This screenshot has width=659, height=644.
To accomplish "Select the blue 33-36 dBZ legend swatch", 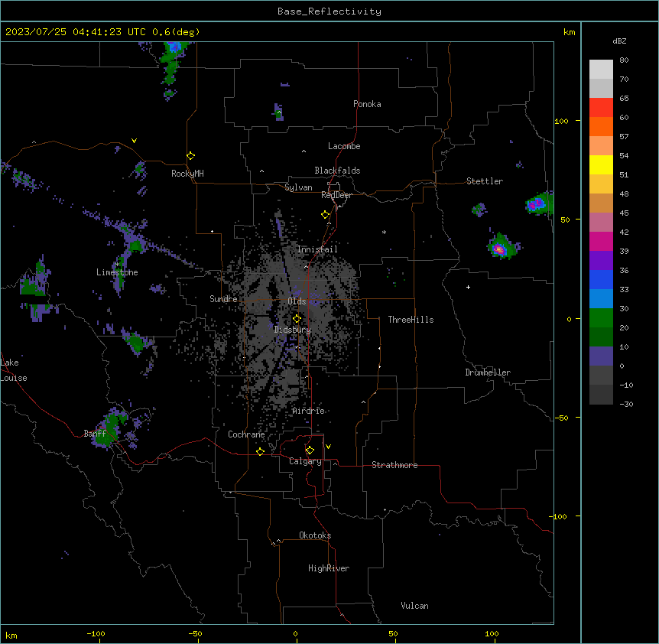I will (x=601, y=279).
